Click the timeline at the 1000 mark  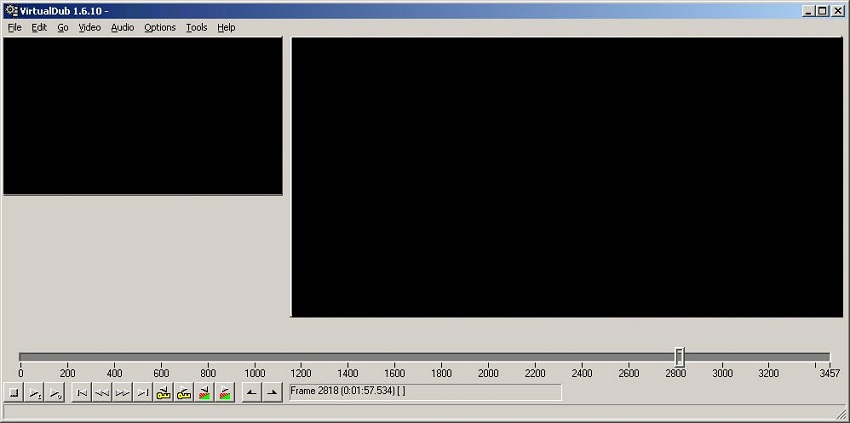tap(254, 373)
